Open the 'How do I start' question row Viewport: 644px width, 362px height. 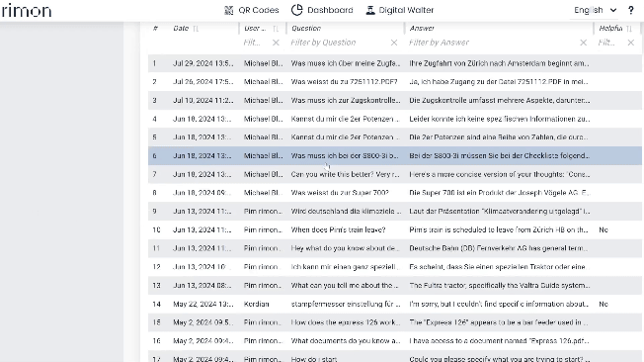tap(395, 357)
